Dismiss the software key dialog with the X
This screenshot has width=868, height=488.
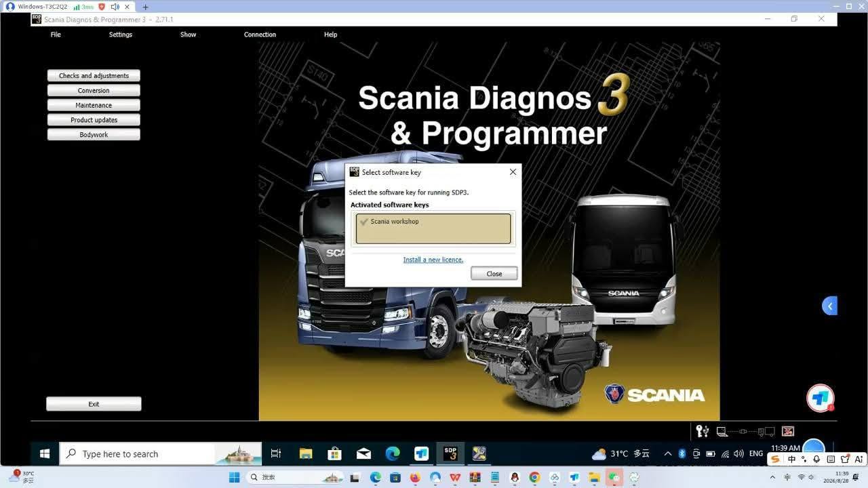coord(513,172)
